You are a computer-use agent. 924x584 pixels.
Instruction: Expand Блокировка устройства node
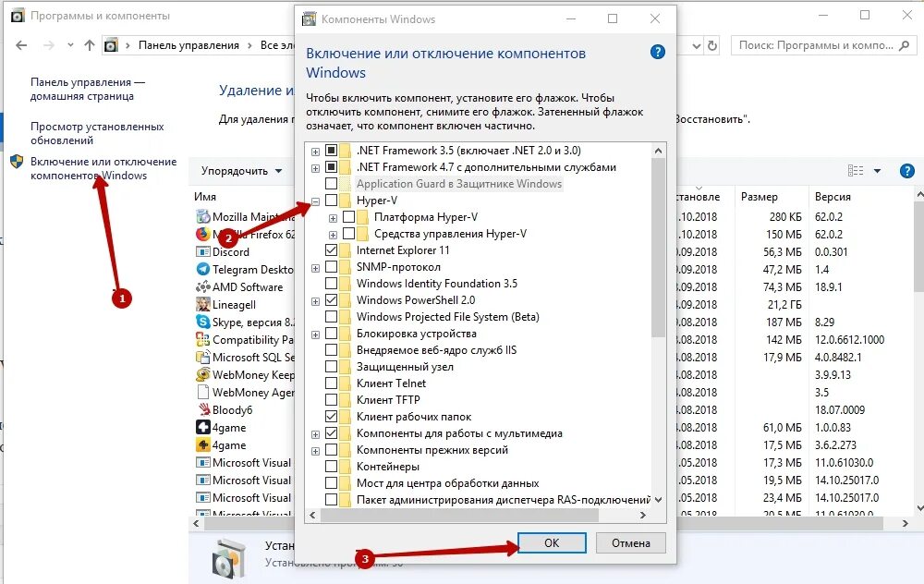click(315, 335)
